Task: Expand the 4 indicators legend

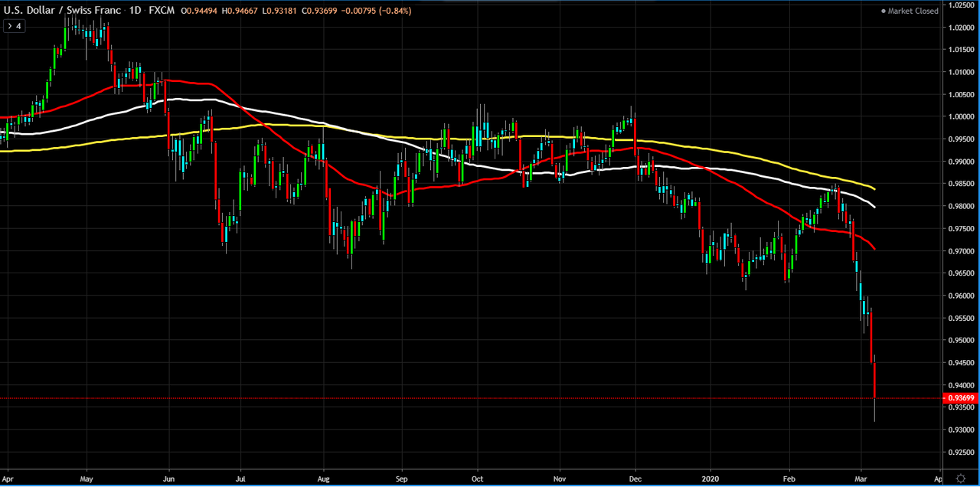Action: click(15, 26)
